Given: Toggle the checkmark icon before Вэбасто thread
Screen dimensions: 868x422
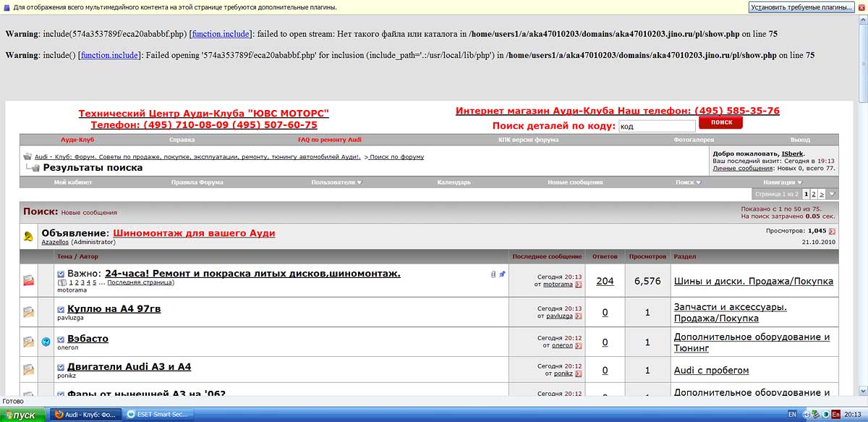Looking at the screenshot, I should pyautogui.click(x=61, y=339).
